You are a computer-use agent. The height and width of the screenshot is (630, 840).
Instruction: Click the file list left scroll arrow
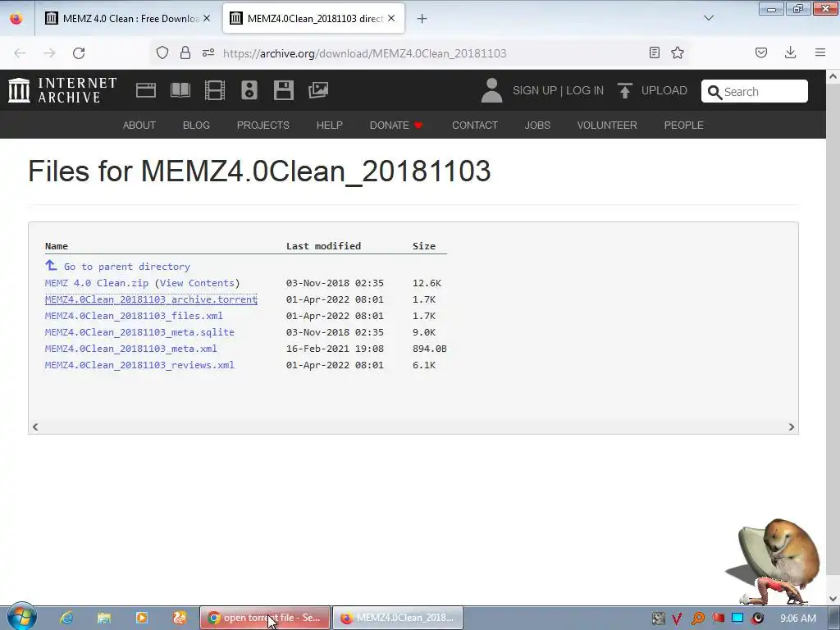(35, 427)
